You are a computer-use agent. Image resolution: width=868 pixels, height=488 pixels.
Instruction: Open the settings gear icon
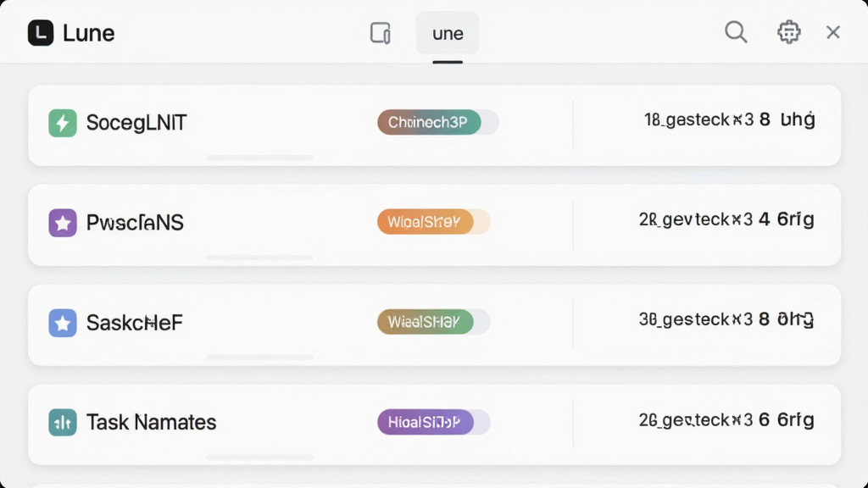(788, 32)
